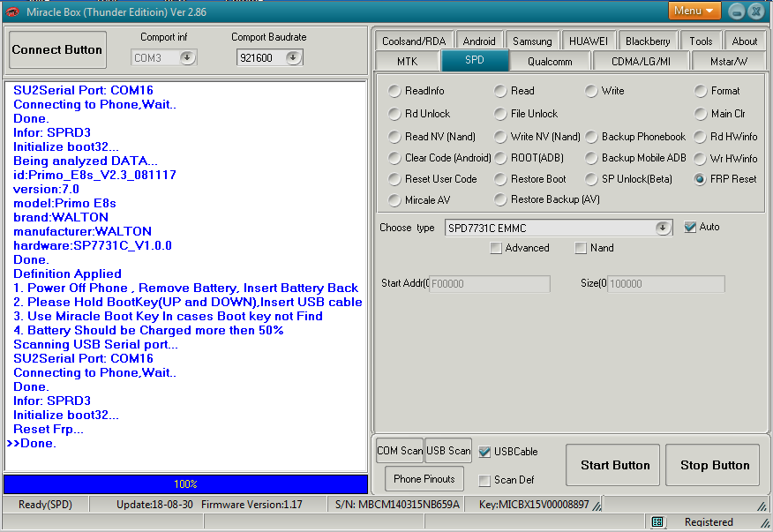773x532 pixels.
Task: Click the Ready(SPD) status bar entry
Action: 45,505
